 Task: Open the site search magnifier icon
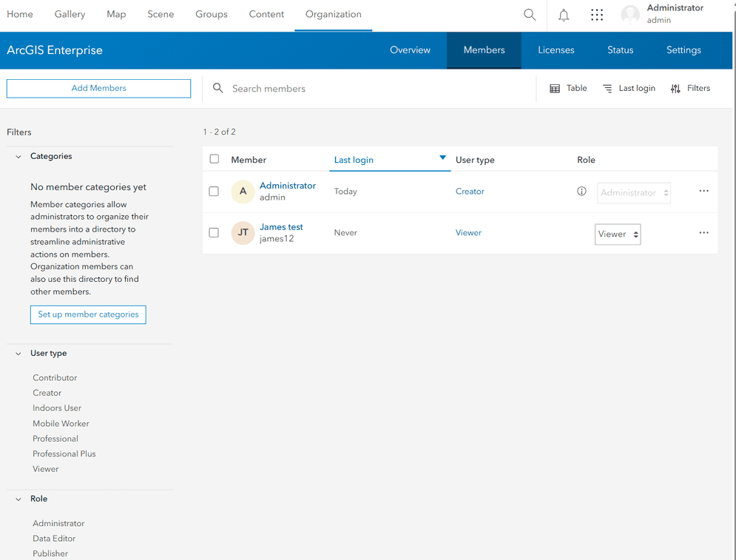530,15
